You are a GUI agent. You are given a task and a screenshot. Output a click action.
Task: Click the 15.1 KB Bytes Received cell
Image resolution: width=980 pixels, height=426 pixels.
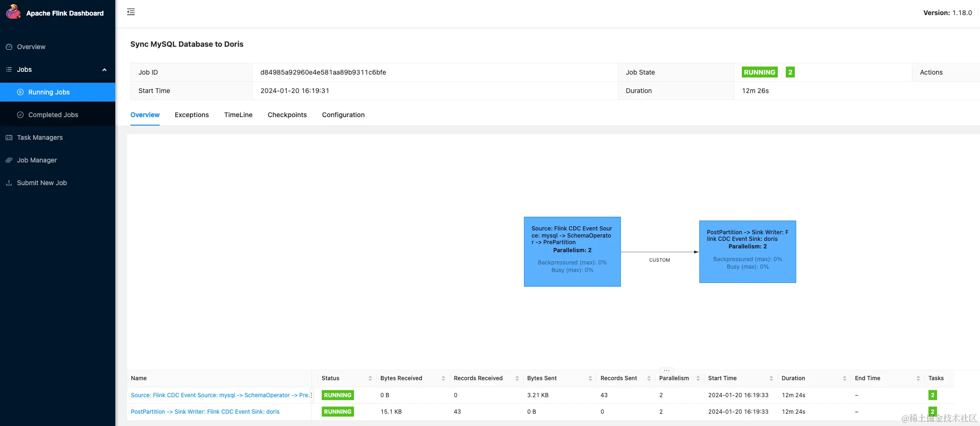point(391,412)
